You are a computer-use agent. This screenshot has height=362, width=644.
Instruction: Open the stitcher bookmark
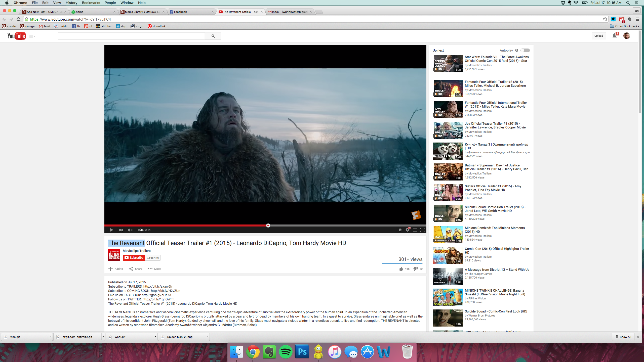coord(104,26)
